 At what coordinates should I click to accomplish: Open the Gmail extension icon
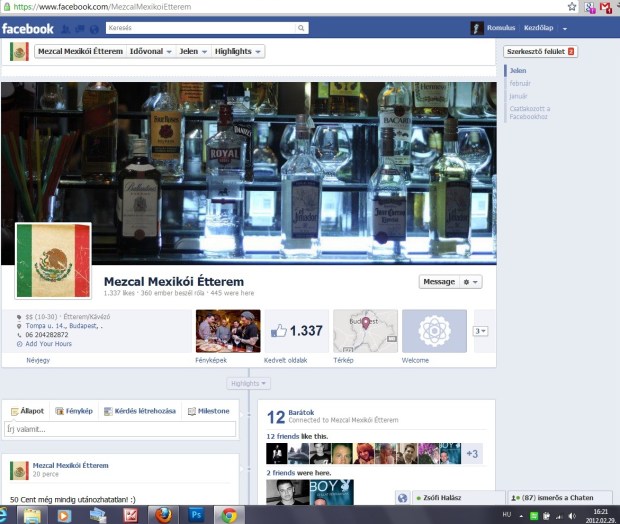click(605, 7)
